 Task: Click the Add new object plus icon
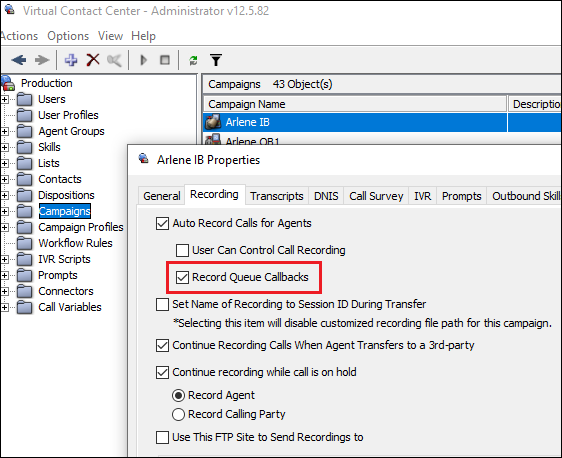coord(71,60)
